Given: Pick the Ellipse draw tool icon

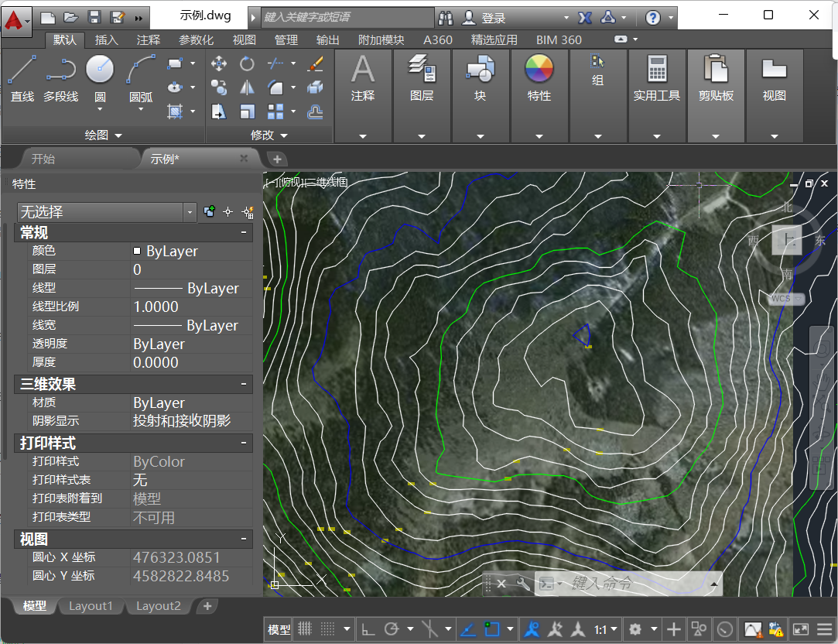Looking at the screenshot, I should coord(174,87).
